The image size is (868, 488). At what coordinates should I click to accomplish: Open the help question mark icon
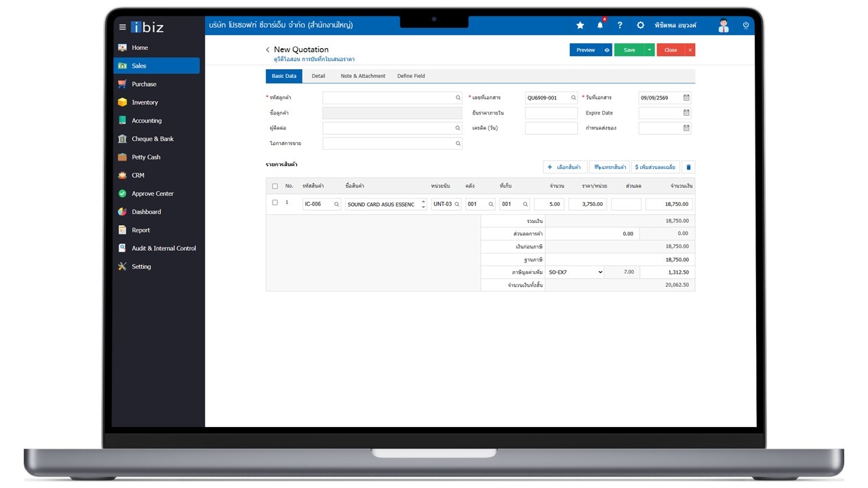tap(620, 25)
